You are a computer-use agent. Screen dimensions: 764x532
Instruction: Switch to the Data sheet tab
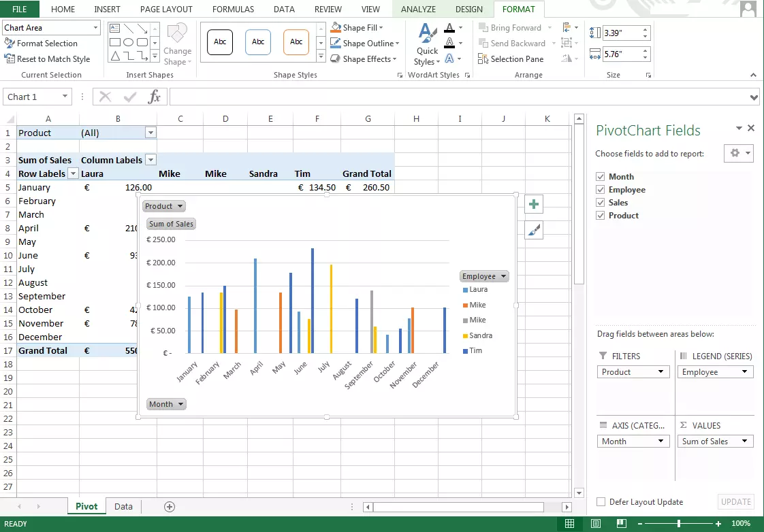tap(123, 507)
